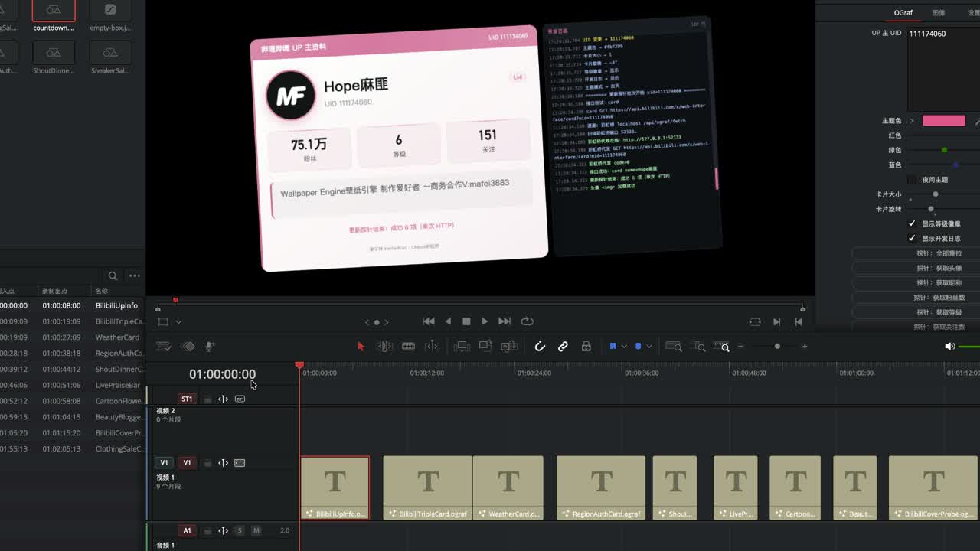Toggle the Linked Selection chain icon
Image resolution: width=980 pixels, height=551 pixels.
563,347
